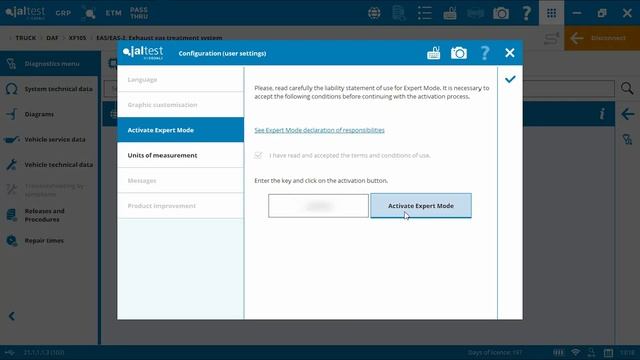640x360 pixels.
Task: Click the Activate Expert Mode button
Action: 421,206
